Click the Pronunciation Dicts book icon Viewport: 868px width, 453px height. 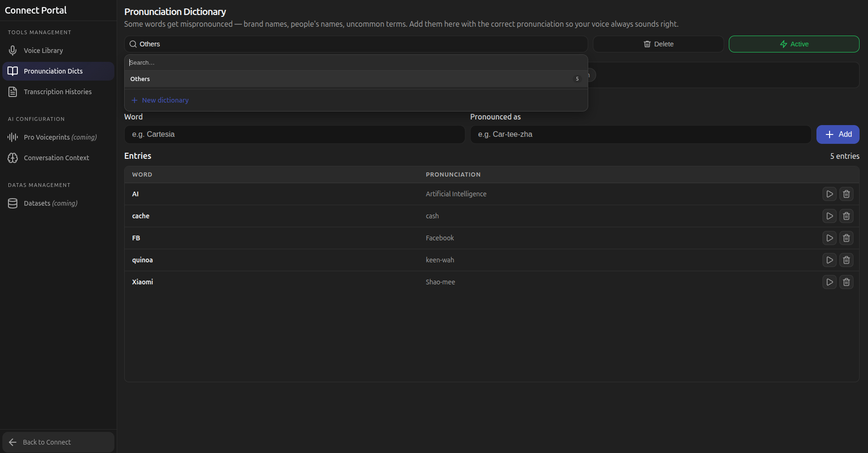coord(13,71)
